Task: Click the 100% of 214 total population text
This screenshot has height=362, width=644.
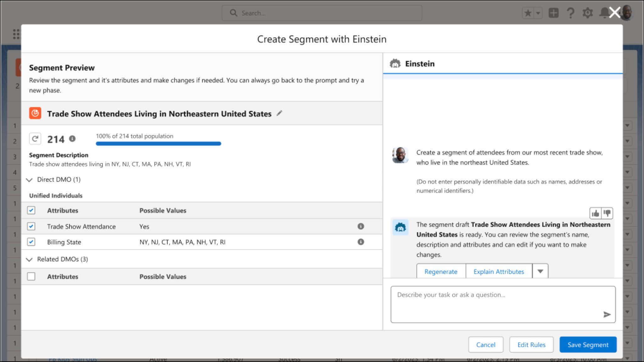Action: click(x=135, y=136)
